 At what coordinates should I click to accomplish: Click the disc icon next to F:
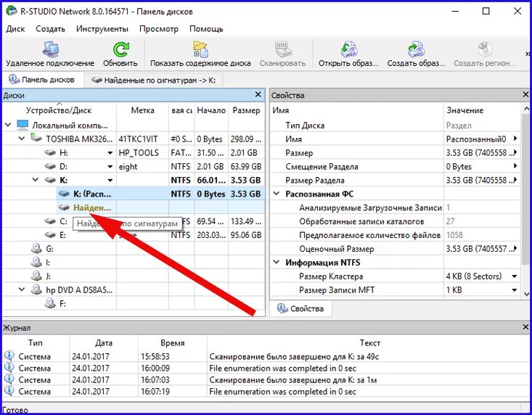point(50,303)
